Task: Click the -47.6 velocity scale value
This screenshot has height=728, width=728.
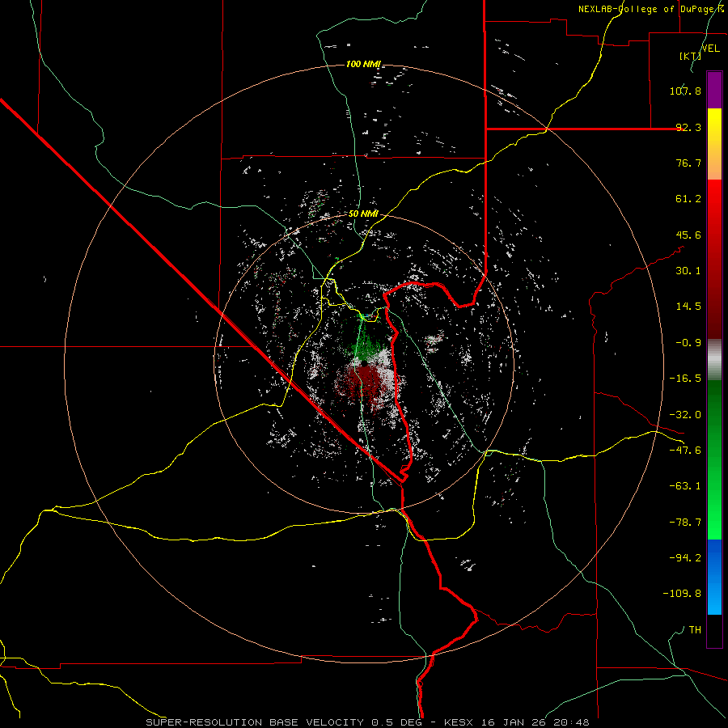Action: tap(685, 451)
